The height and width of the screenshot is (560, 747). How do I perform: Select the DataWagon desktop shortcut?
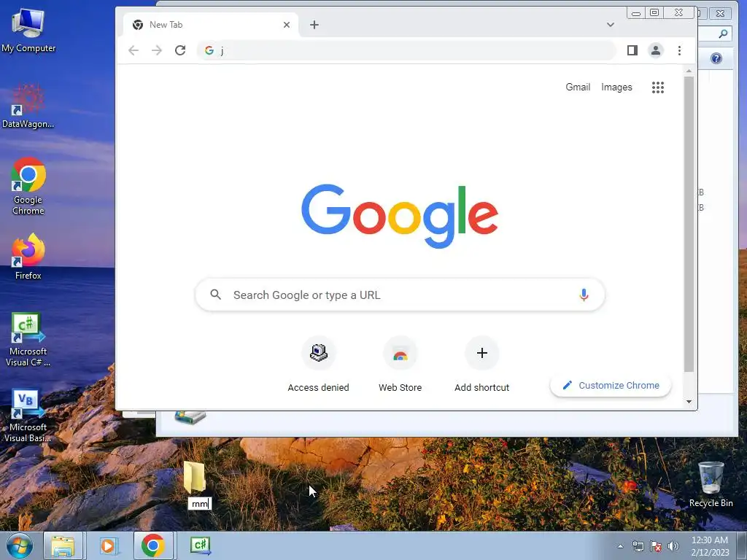pyautogui.click(x=28, y=106)
